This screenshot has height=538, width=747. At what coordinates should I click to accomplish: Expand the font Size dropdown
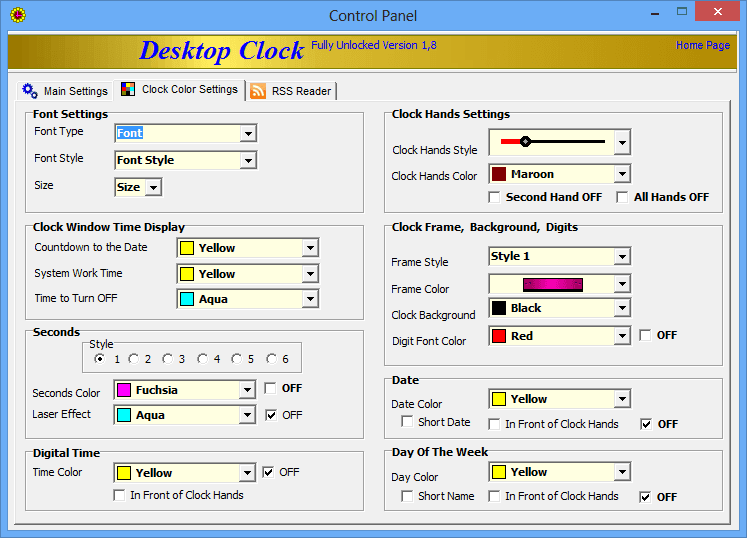(x=153, y=187)
